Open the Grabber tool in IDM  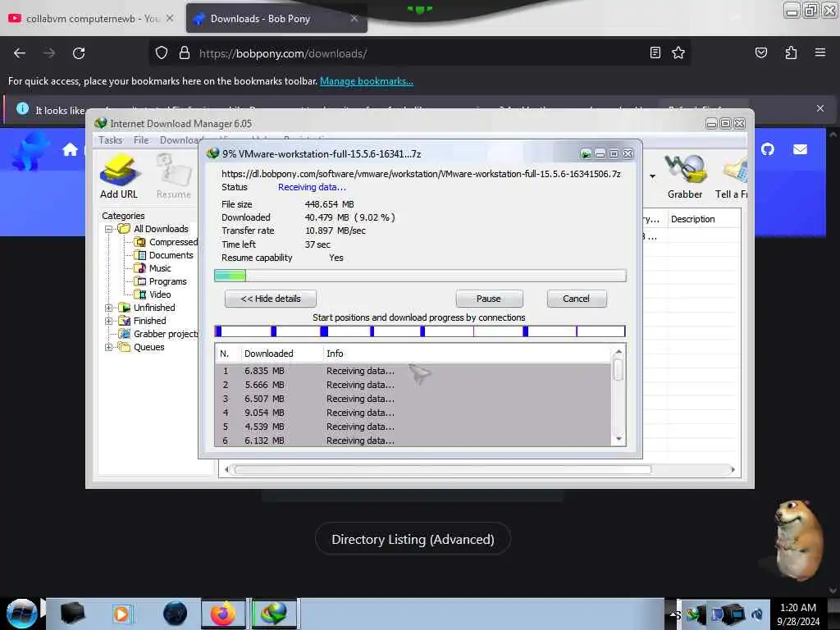[685, 177]
